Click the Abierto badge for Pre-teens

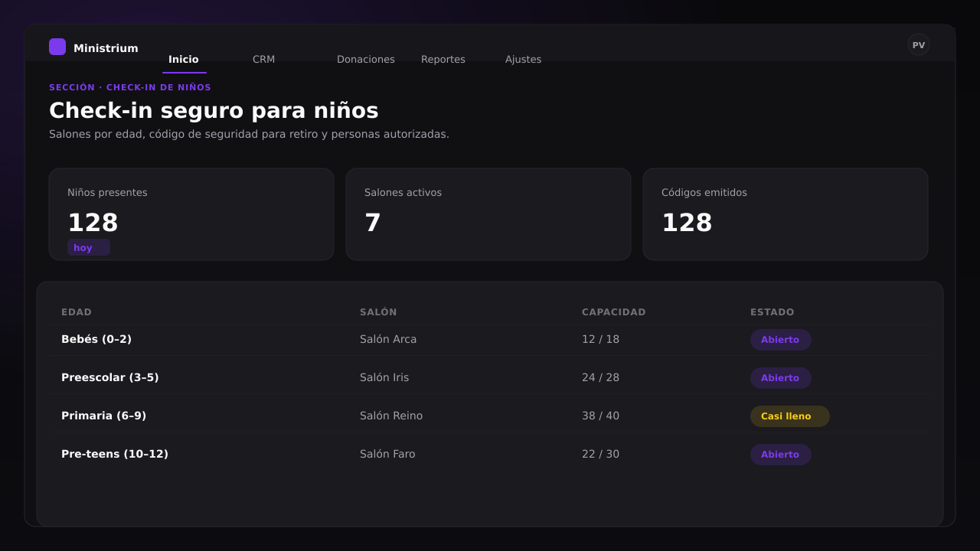point(781,455)
